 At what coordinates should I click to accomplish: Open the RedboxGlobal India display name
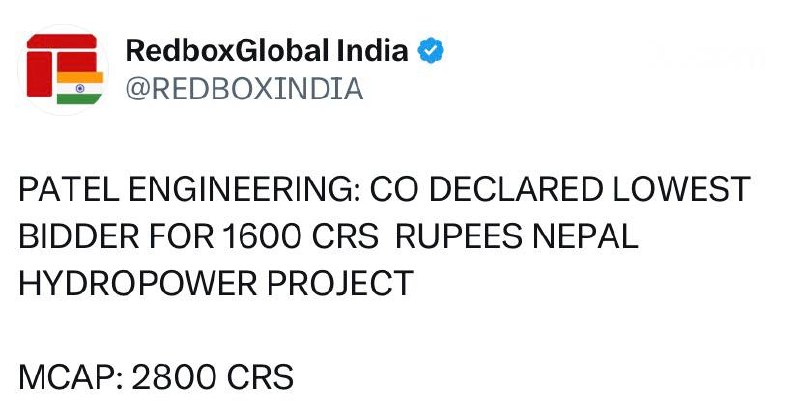[267, 51]
